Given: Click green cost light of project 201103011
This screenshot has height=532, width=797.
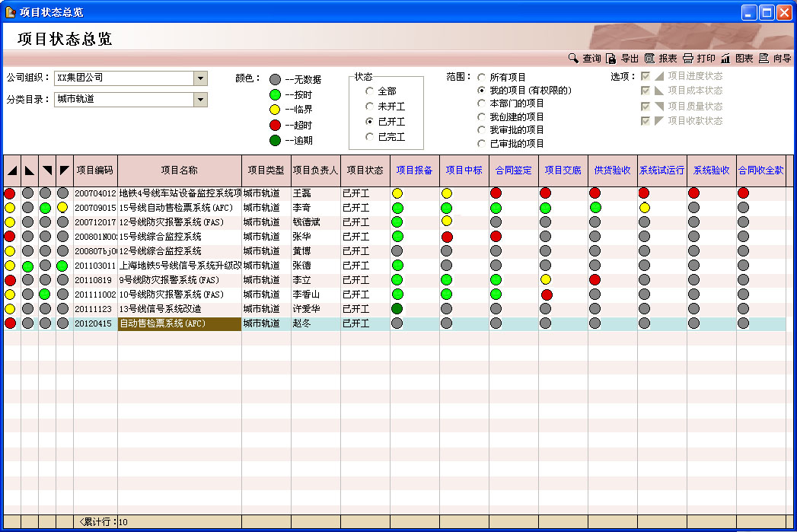Looking at the screenshot, I should [28, 266].
